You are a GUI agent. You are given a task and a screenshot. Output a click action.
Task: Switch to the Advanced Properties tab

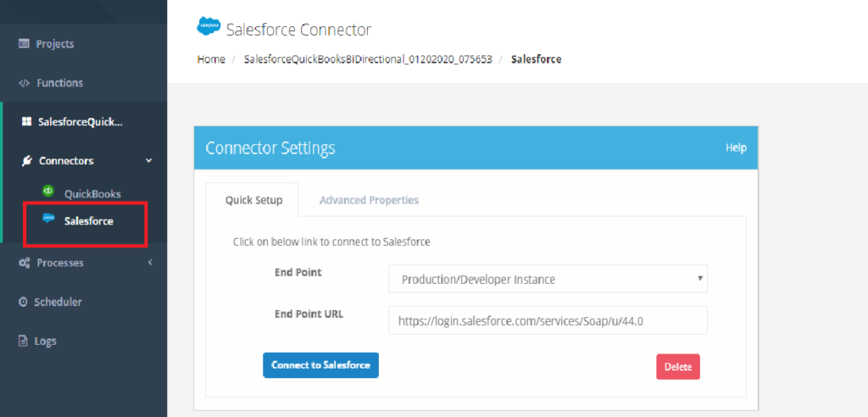[369, 201]
